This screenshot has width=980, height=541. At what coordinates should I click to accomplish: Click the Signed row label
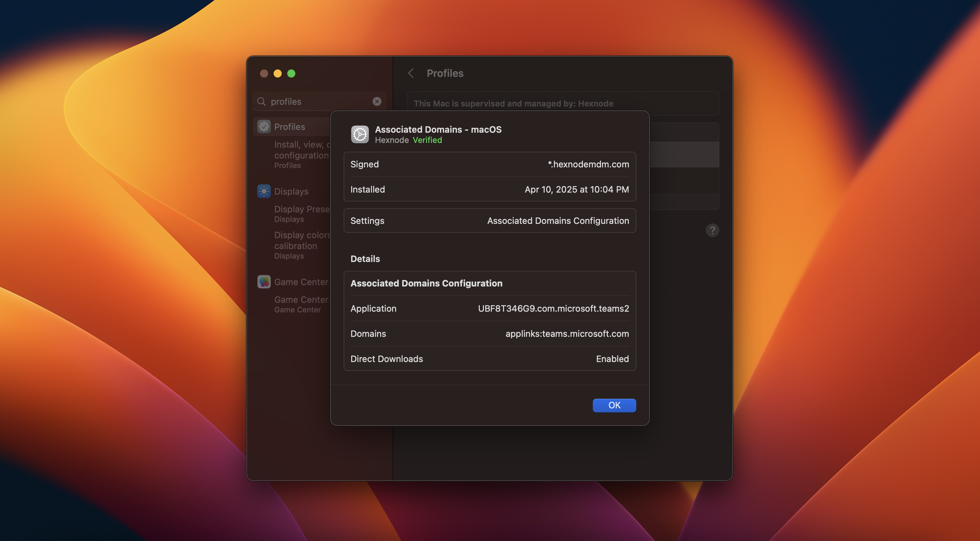click(364, 164)
